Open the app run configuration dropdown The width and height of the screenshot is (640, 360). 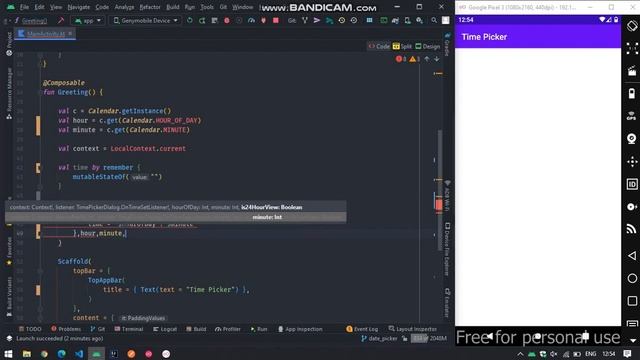pyautogui.click(x=88, y=20)
